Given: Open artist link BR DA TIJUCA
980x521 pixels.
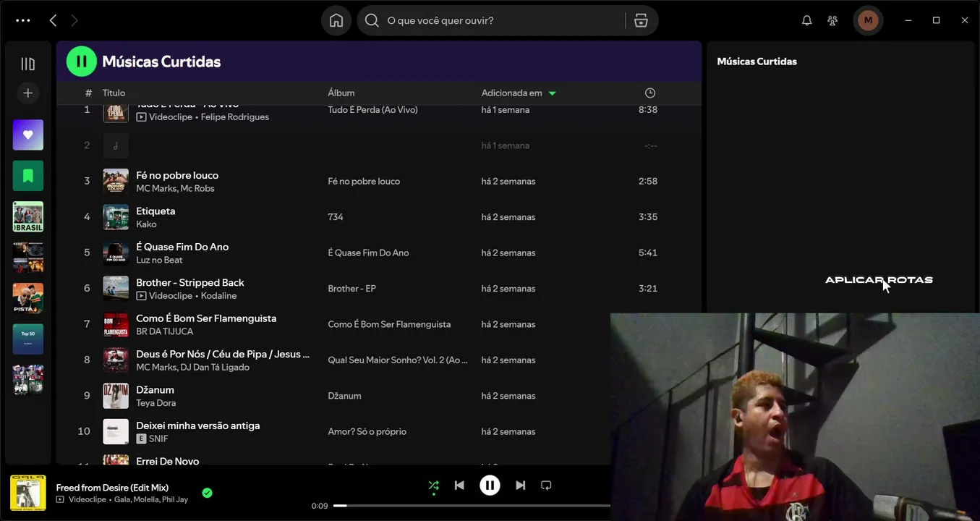Looking at the screenshot, I should click(165, 331).
